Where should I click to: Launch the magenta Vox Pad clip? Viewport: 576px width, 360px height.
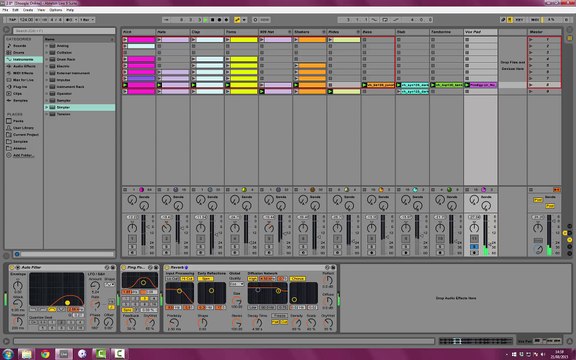click(467, 85)
